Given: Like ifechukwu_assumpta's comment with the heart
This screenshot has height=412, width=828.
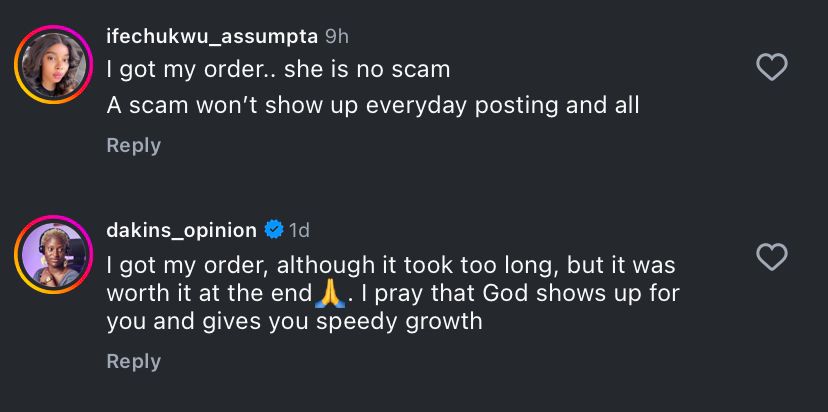Looking at the screenshot, I should pos(771,68).
